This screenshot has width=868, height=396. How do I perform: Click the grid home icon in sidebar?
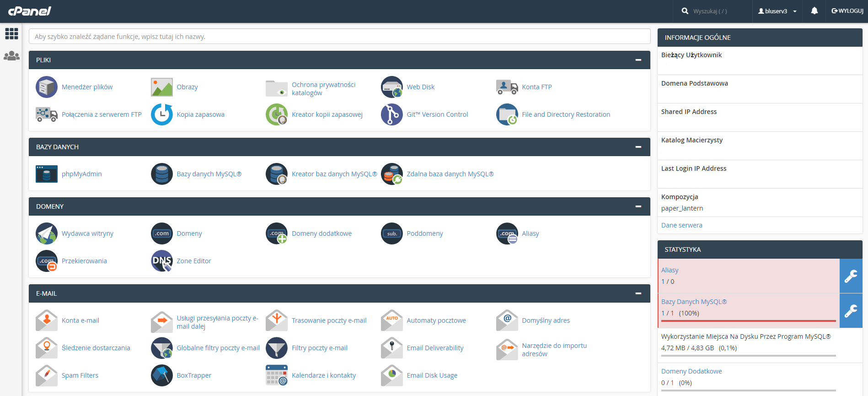click(11, 33)
